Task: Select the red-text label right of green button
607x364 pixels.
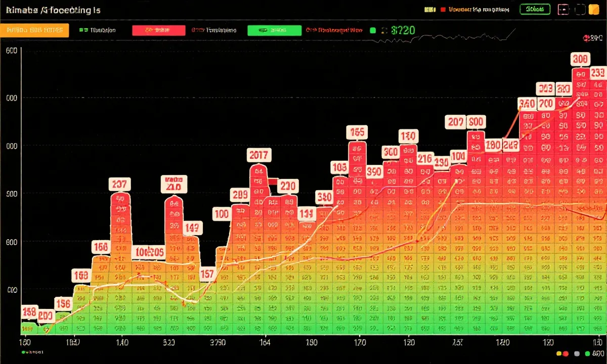Action: coord(334,30)
